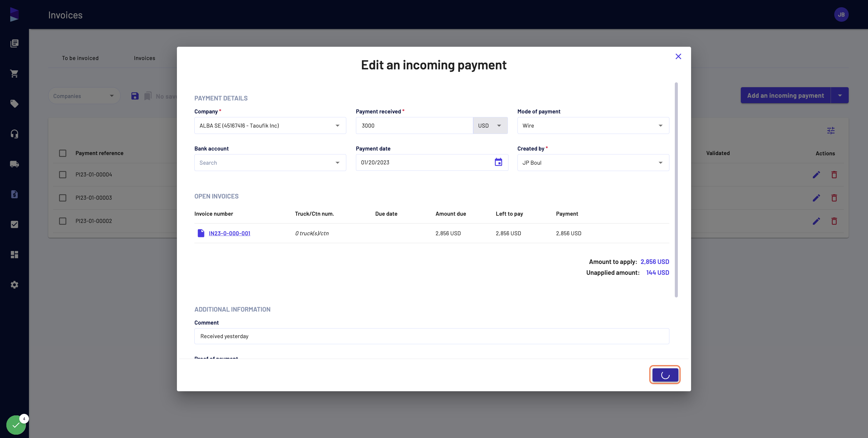The width and height of the screenshot is (868, 438).
Task: Expand the Mode of payment Wire dropdown
Action: [593, 125]
